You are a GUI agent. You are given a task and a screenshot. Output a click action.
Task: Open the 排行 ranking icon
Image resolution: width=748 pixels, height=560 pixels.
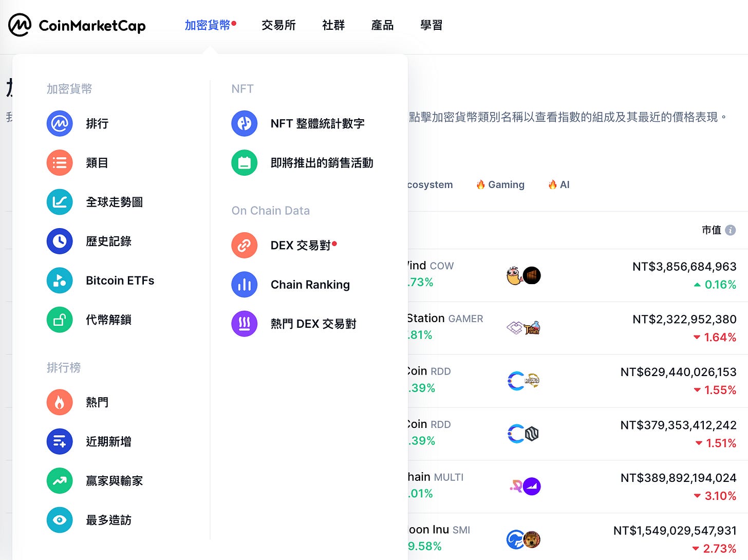pos(60,123)
